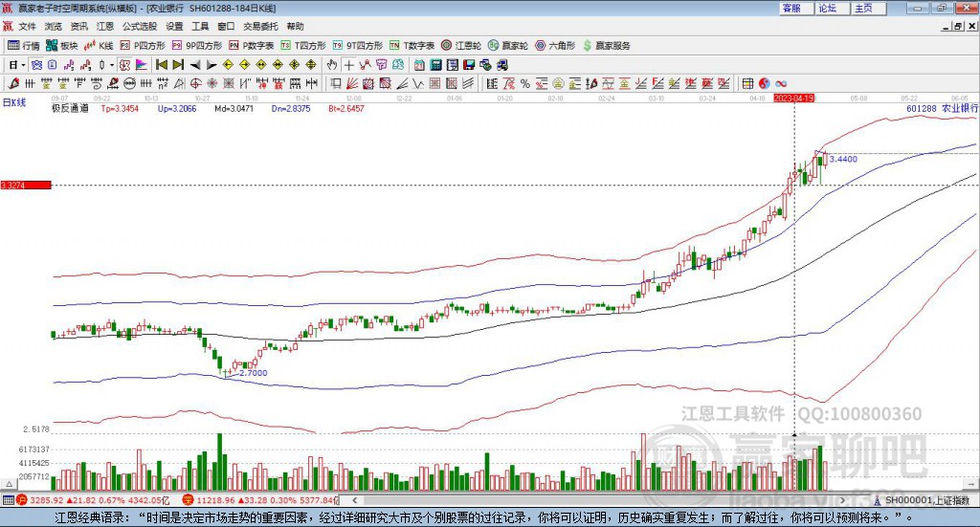Toggle the crosshair cursor mode
Image resolution: width=980 pixels, height=527 pixels.
tap(348, 64)
